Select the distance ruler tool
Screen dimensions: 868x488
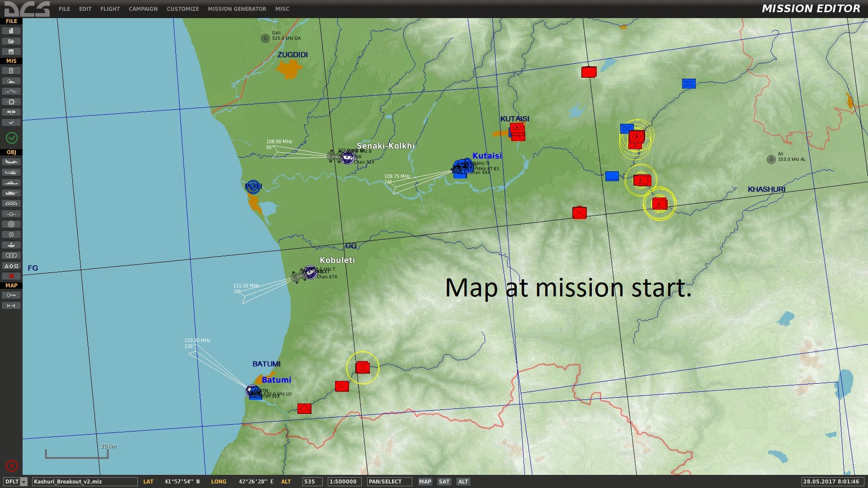tap(11, 305)
